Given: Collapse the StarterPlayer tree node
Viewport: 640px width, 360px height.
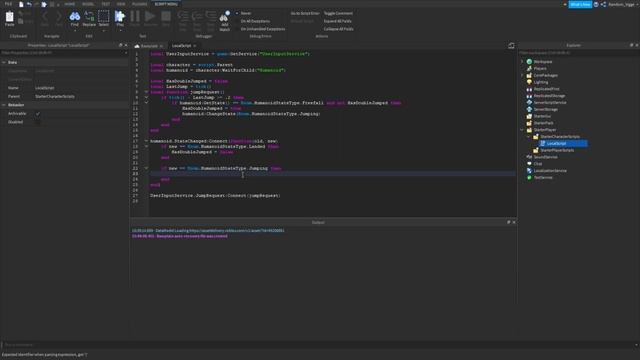Looking at the screenshot, I should point(522,130).
